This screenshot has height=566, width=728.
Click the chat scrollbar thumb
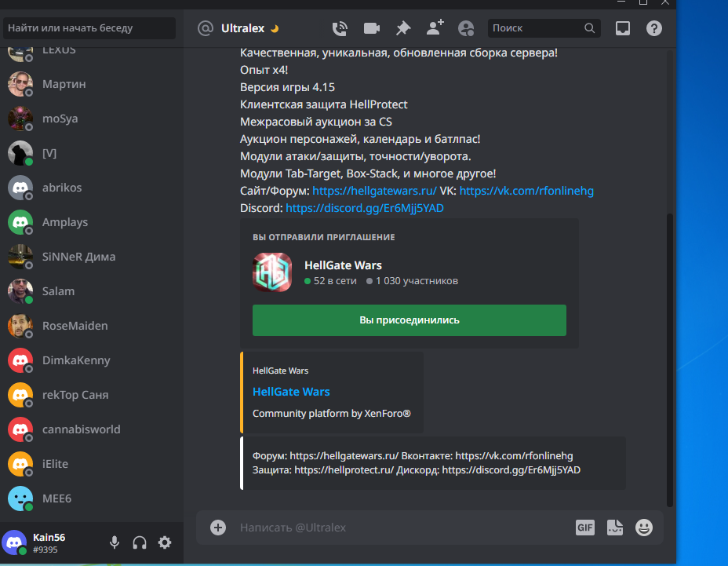point(669,360)
